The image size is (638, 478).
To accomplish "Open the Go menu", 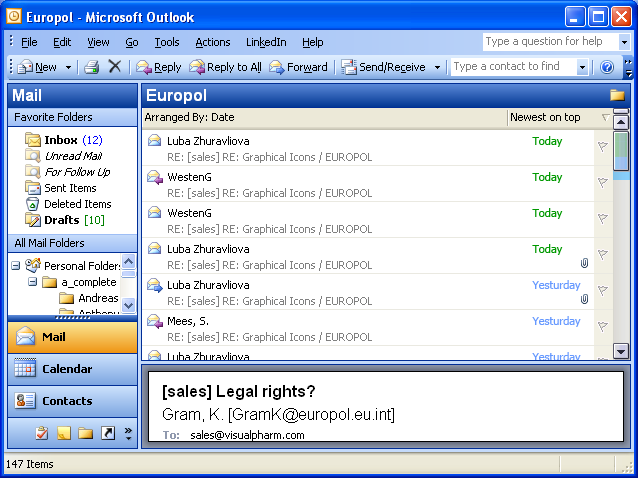I will (x=131, y=42).
